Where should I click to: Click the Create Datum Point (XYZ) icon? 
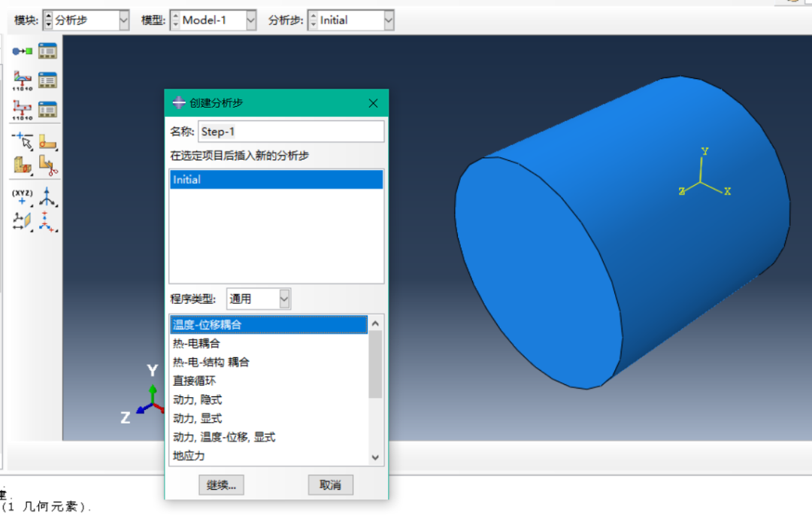coord(23,198)
